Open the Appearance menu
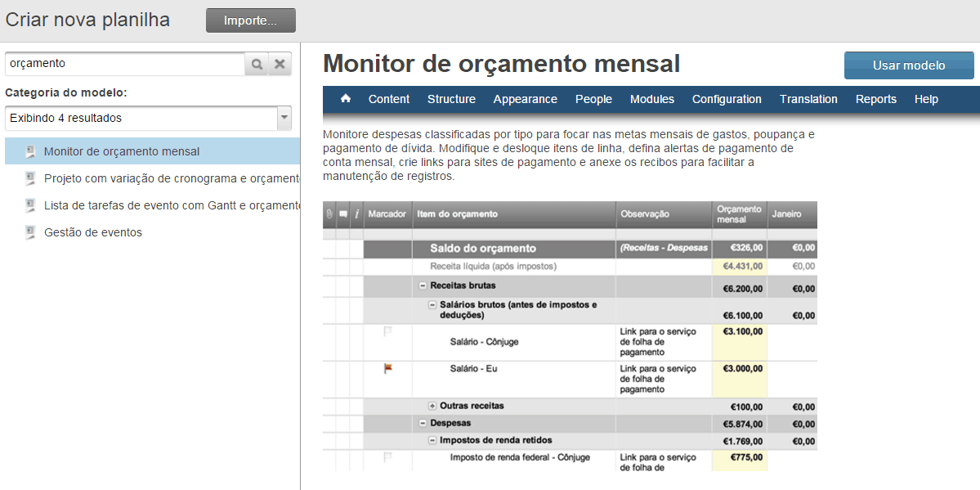 click(525, 99)
